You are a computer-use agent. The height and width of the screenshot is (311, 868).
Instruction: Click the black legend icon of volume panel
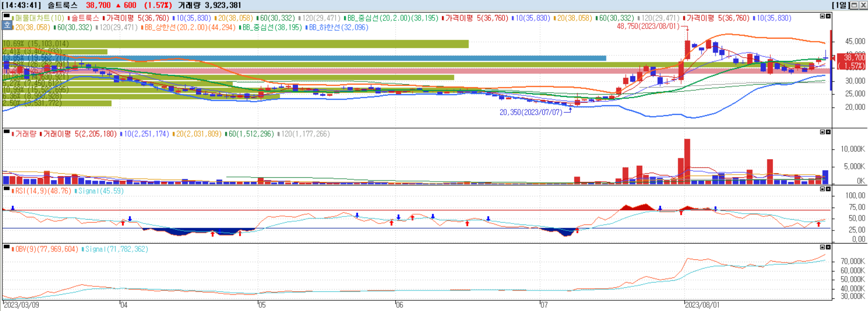point(7,132)
